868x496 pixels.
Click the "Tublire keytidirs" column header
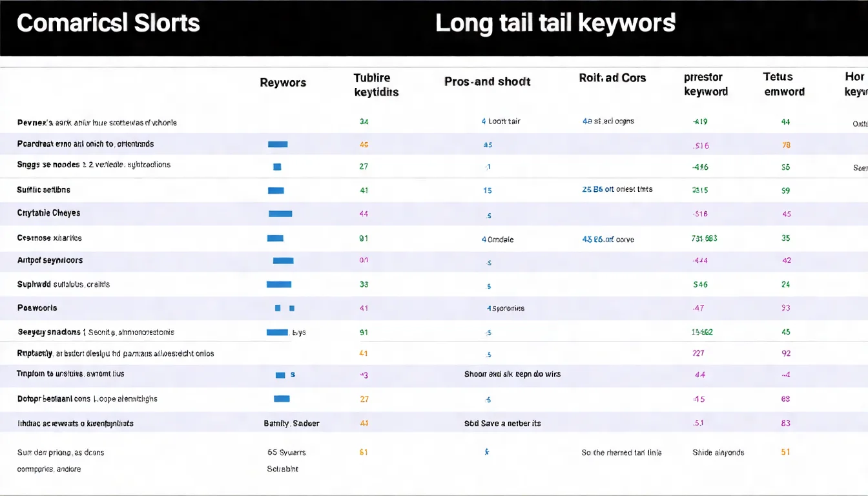tap(376, 85)
